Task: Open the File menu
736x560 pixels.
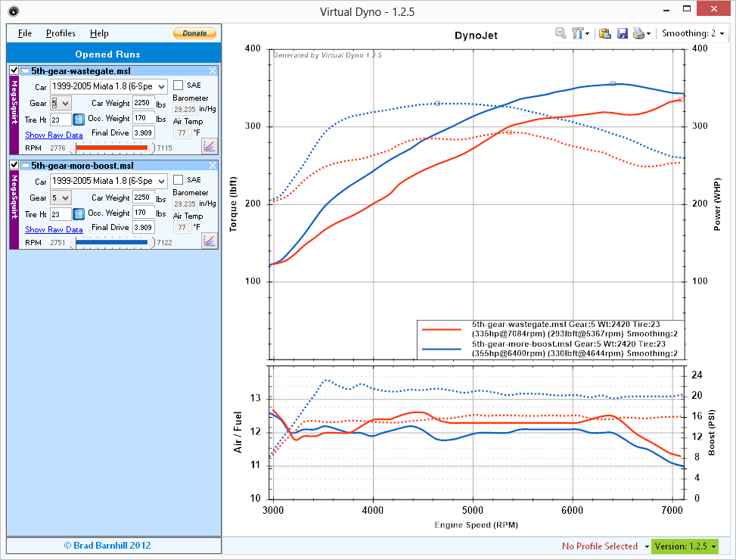Action: [x=25, y=33]
